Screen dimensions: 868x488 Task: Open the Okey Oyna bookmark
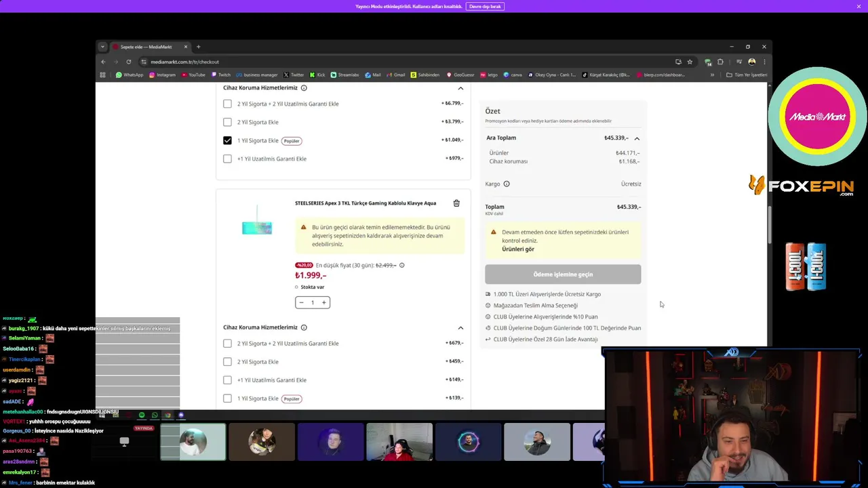(x=552, y=75)
